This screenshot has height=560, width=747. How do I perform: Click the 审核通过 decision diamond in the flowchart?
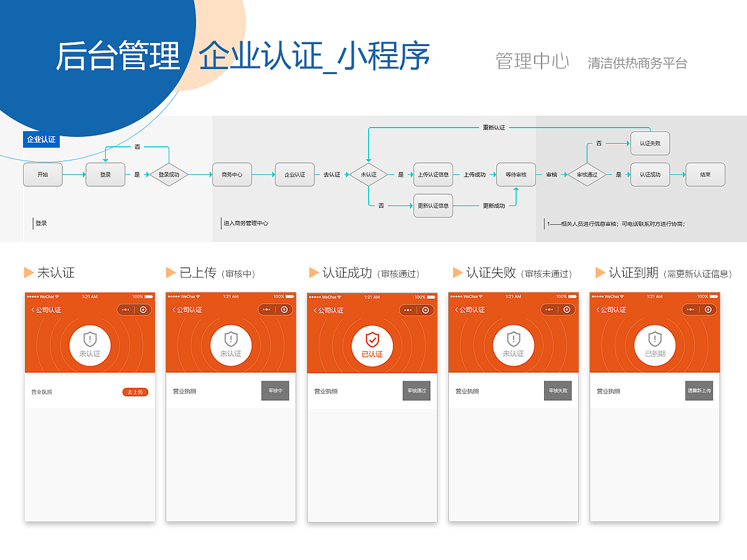(x=587, y=175)
